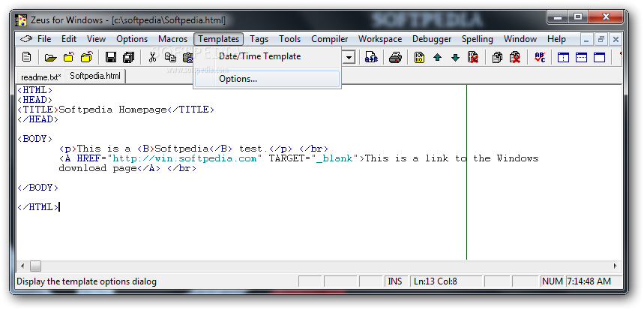This screenshot has height=310, width=644.
Task: Run spell check with the ABC icon
Action: [540, 57]
